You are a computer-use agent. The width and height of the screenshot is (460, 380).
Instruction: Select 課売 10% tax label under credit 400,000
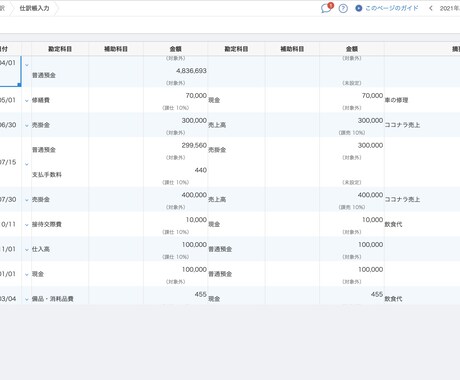click(352, 207)
